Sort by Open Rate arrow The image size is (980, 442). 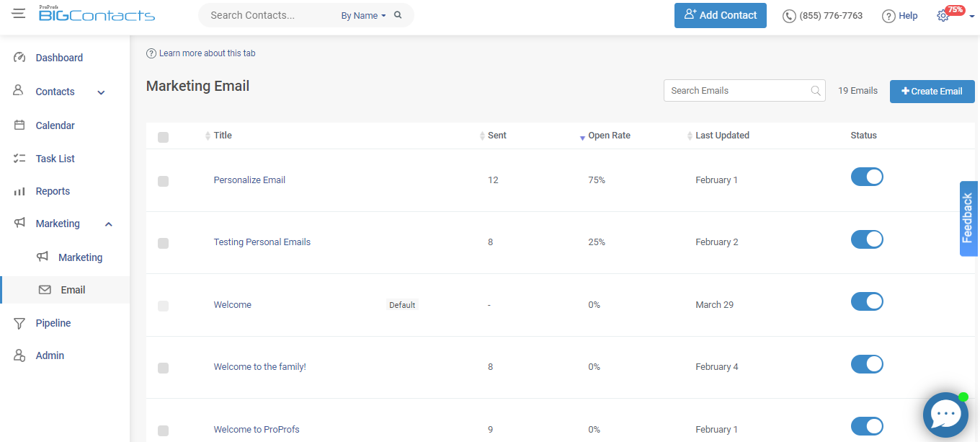582,138
